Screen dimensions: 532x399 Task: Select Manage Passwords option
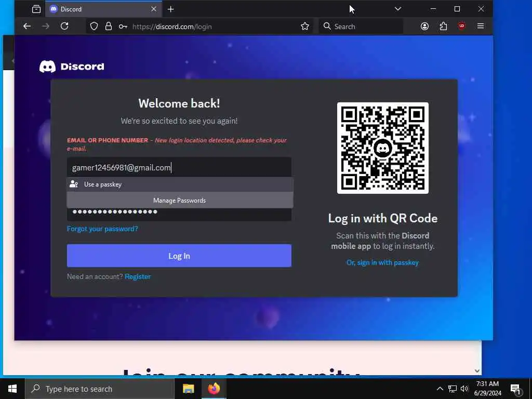click(x=180, y=200)
